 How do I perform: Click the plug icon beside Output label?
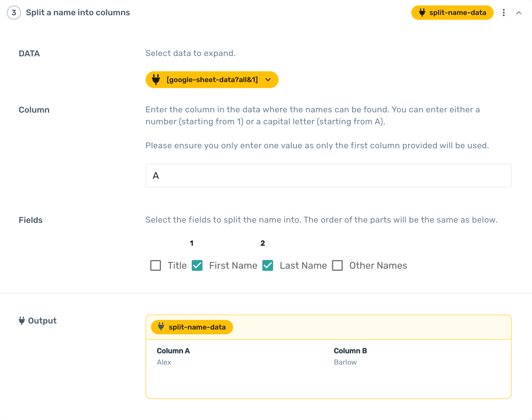coord(22,321)
